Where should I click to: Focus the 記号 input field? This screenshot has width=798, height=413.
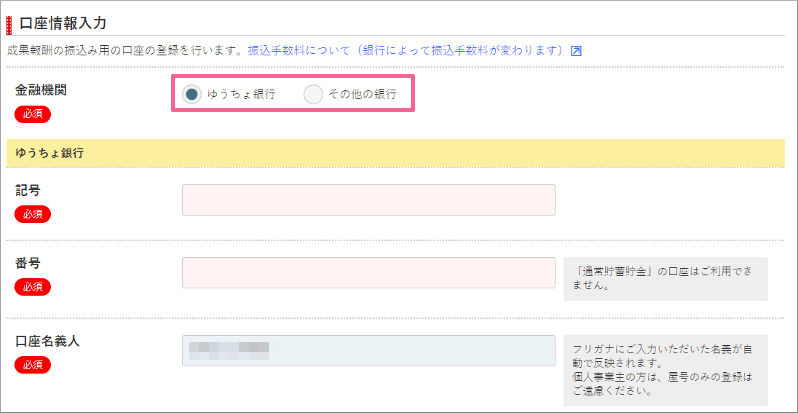369,200
